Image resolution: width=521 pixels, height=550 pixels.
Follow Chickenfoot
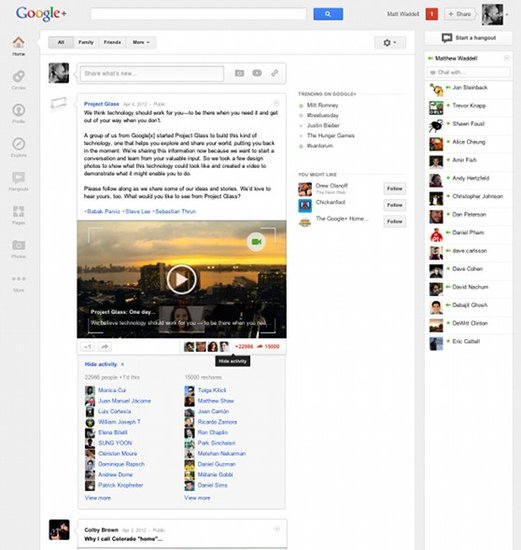click(x=395, y=205)
